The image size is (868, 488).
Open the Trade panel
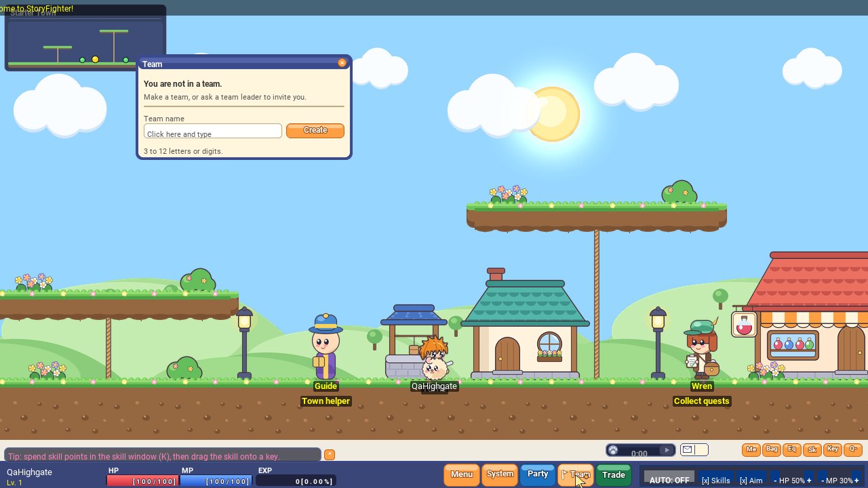tap(614, 474)
